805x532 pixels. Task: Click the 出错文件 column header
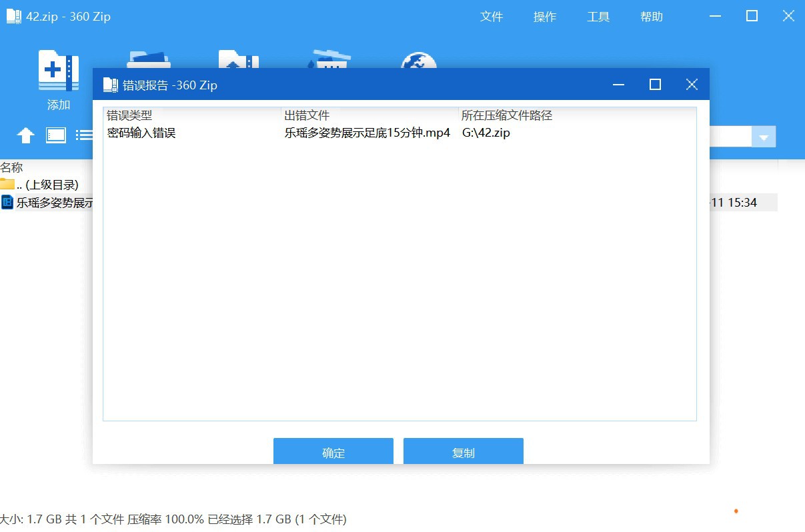(307, 115)
